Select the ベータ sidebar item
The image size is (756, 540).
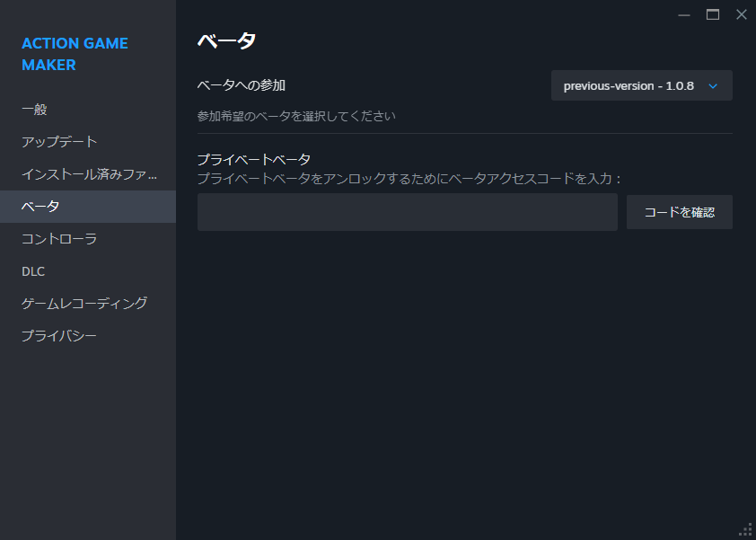click(88, 207)
